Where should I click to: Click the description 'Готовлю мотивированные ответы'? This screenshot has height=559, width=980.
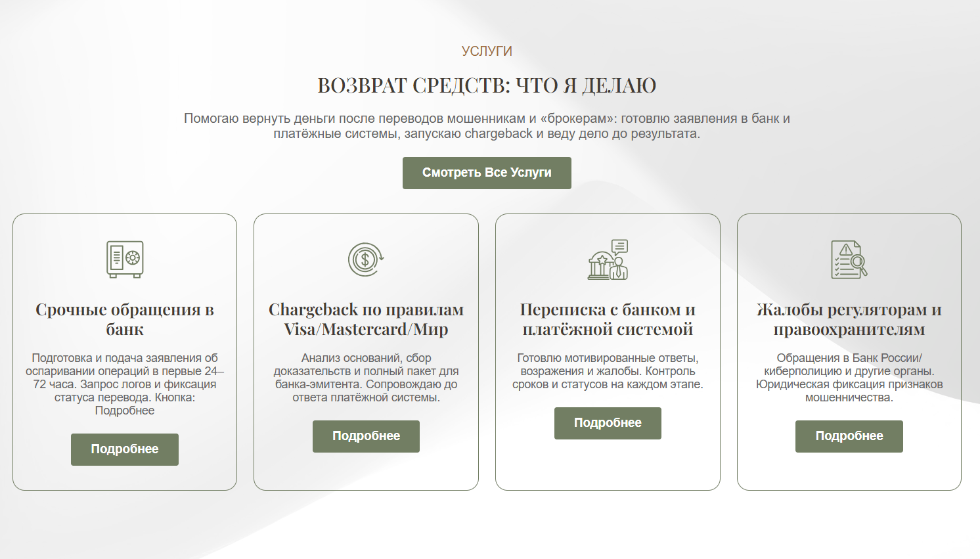coord(608,371)
